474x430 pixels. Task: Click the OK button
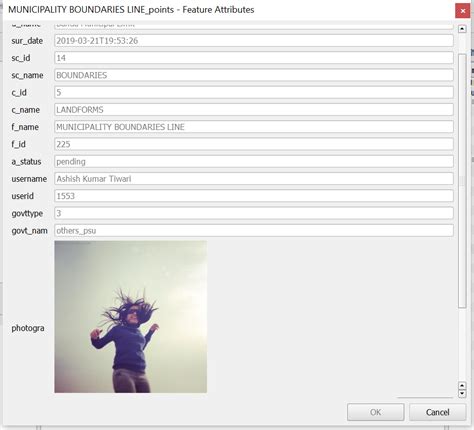[376, 412]
